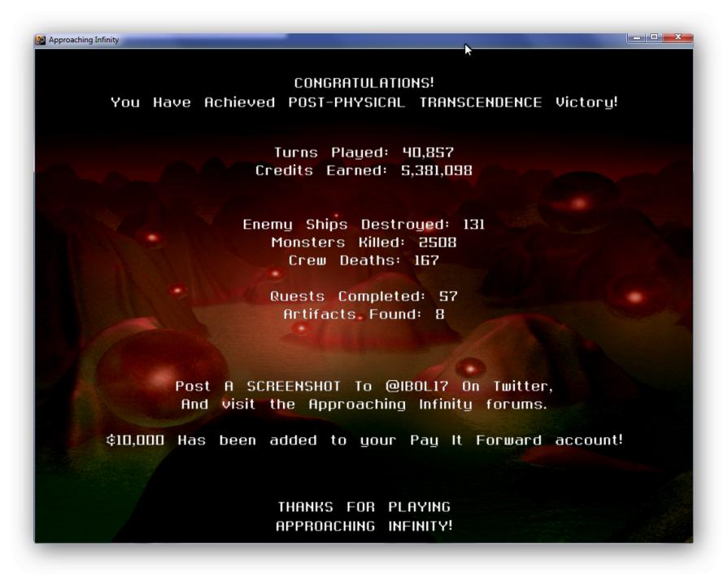This screenshot has height=578, width=728.
Task: Click the POST-PHYSICAL TRANSCENDENCE Victory line
Action: coord(364,103)
